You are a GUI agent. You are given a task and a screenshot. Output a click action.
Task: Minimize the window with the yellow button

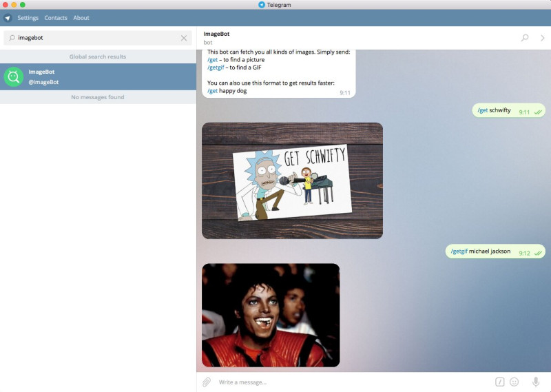click(14, 5)
